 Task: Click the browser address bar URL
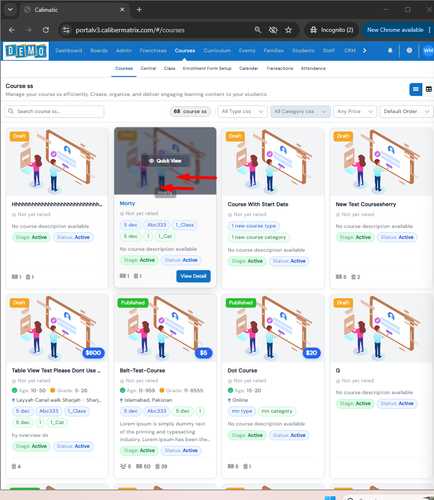pos(130,30)
